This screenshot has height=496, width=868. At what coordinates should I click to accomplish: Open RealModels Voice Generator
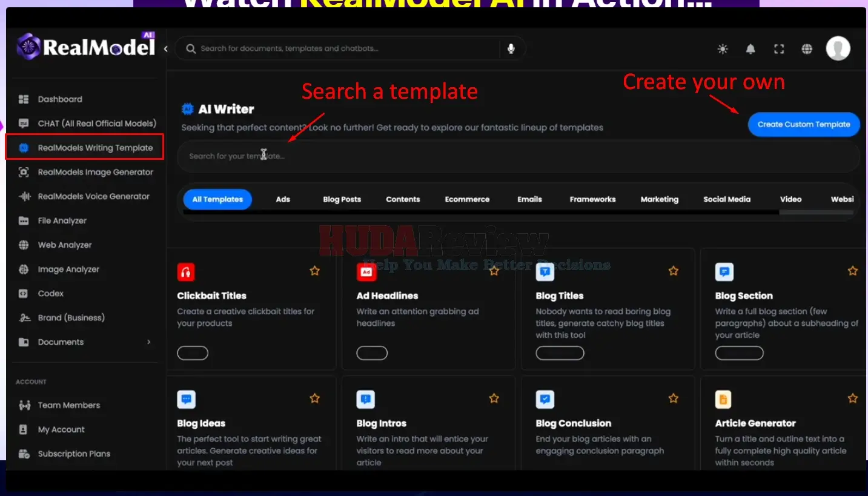point(85,196)
